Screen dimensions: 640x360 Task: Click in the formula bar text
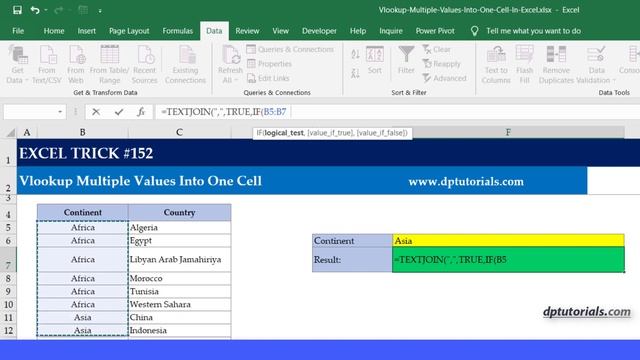[223, 112]
